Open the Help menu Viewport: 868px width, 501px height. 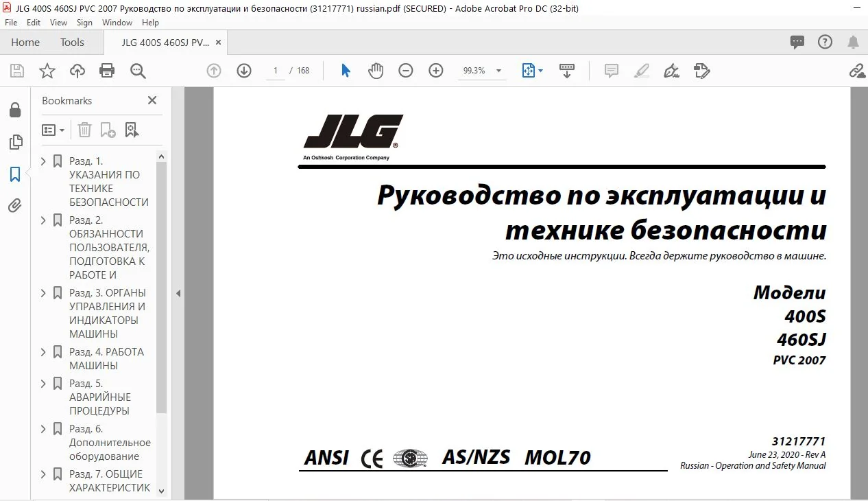(150, 23)
